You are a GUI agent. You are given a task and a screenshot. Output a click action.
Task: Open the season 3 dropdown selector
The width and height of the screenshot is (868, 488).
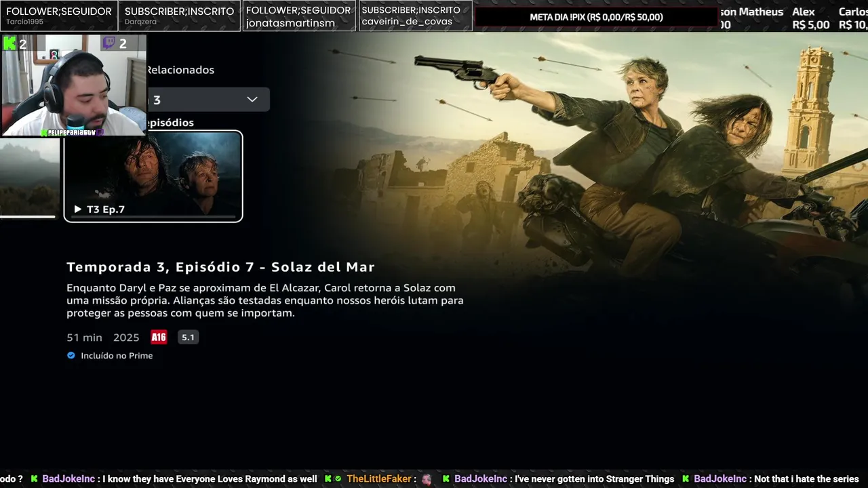(x=208, y=100)
